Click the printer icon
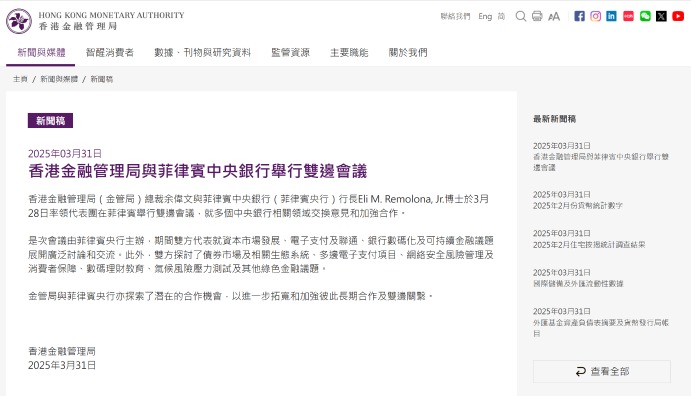The image size is (691, 396). [537, 16]
